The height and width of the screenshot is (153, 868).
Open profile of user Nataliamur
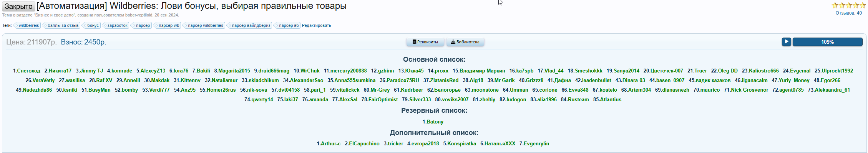tap(224, 80)
